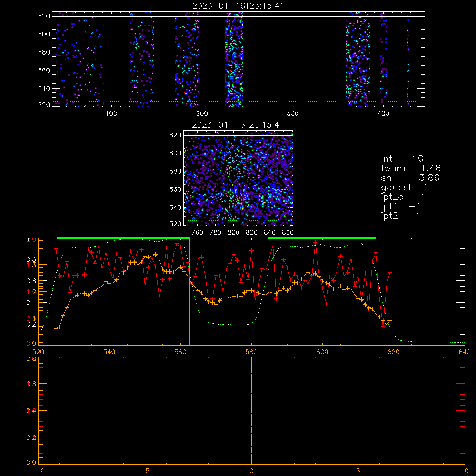Click the 'ipt1 -1' readout line
This screenshot has width=476, height=476.
401,207
